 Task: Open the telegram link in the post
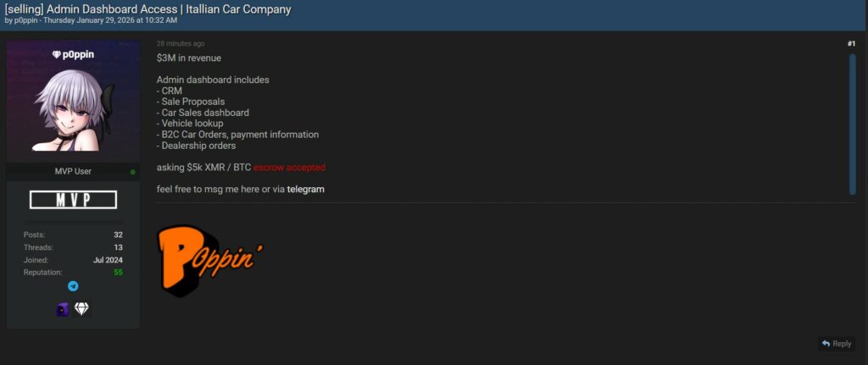[305, 189]
